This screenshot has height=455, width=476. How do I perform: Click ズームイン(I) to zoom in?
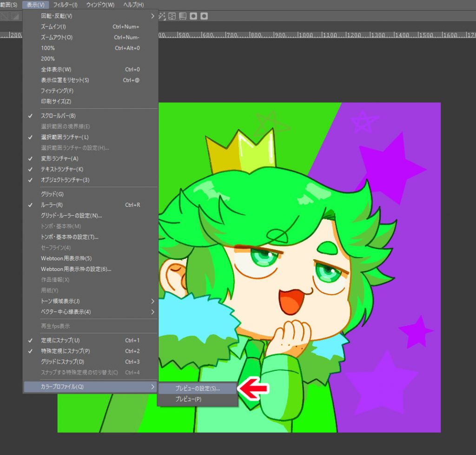(53, 27)
